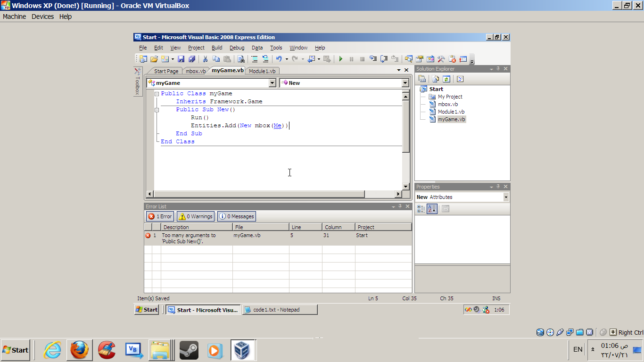Open the Add New Item dropdown arrow

(173, 59)
